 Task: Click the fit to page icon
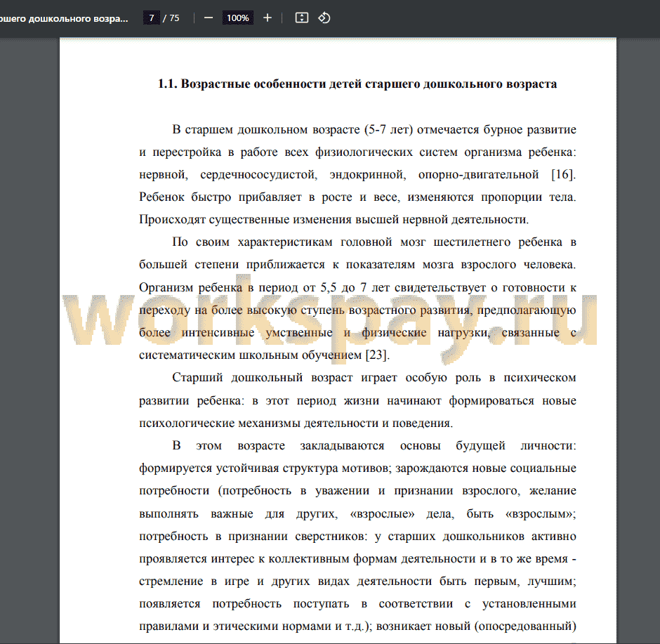click(x=302, y=18)
